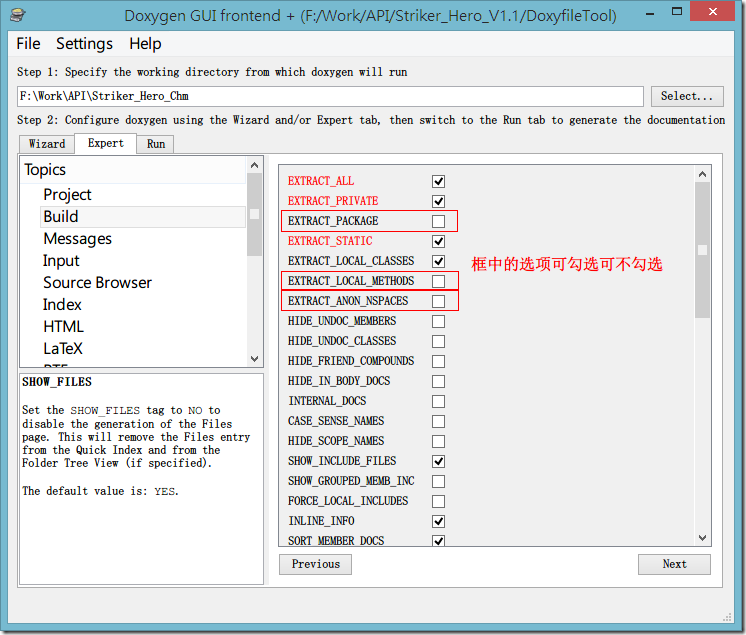This screenshot has height=635, width=746.
Task: Click the working directory path field
Action: tap(330, 96)
